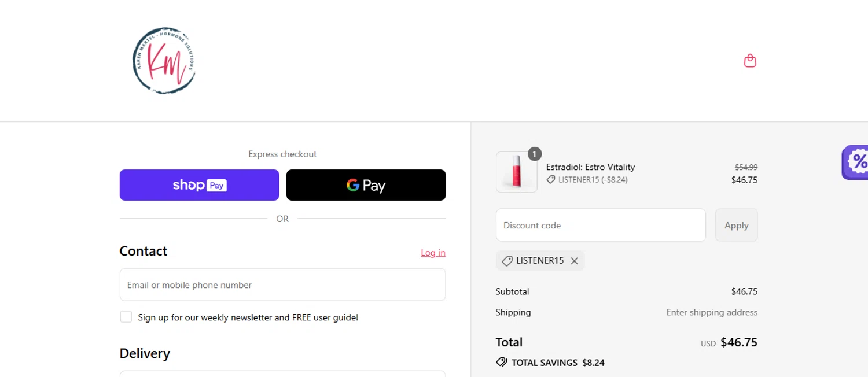The height and width of the screenshot is (377, 868).
Task: Open the shopping bag cart icon
Action: click(750, 61)
